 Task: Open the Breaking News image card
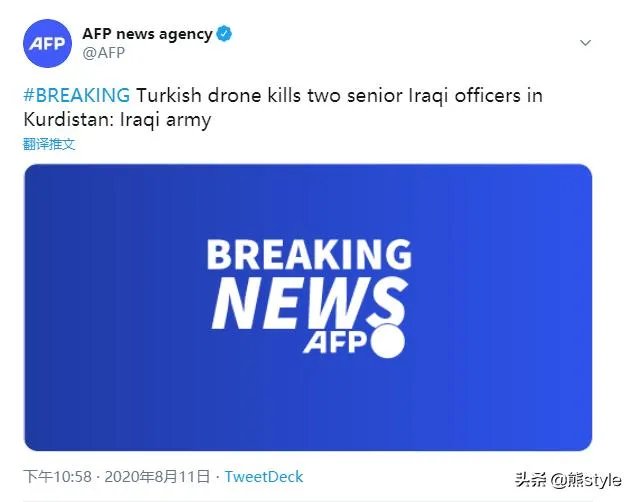pyautogui.click(x=308, y=307)
